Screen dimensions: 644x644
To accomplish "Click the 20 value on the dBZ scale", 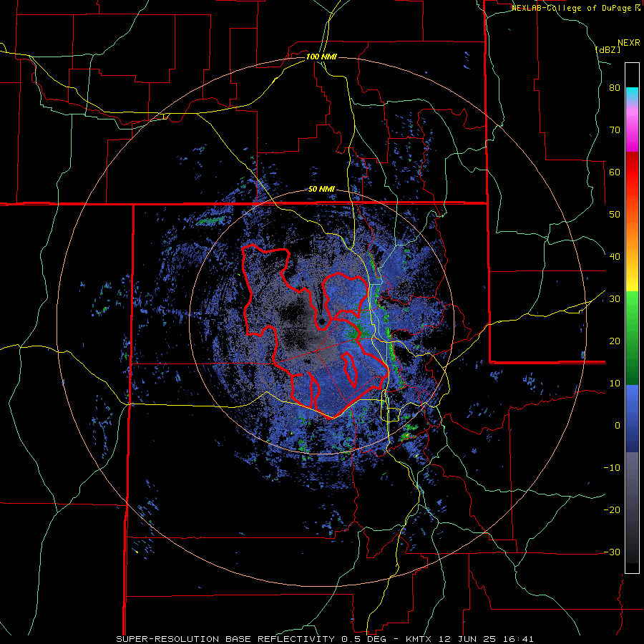I will click(615, 341).
